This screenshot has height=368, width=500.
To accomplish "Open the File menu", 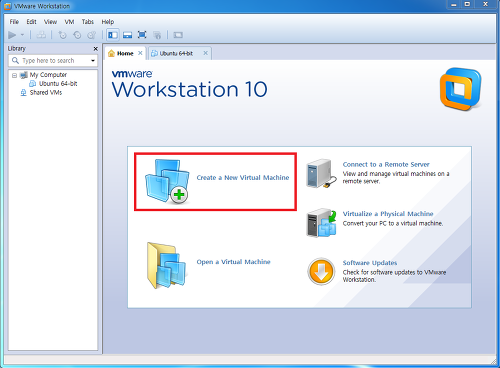I will 14,22.
